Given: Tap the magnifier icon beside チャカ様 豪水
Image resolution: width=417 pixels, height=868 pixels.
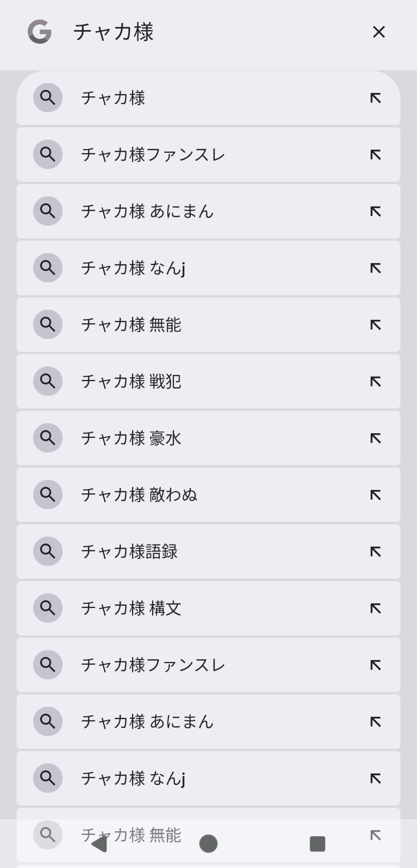Looking at the screenshot, I should coord(48,438).
